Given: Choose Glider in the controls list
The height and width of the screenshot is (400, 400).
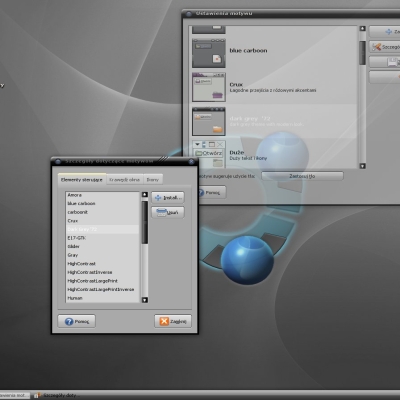Looking at the screenshot, I should tap(102, 246).
